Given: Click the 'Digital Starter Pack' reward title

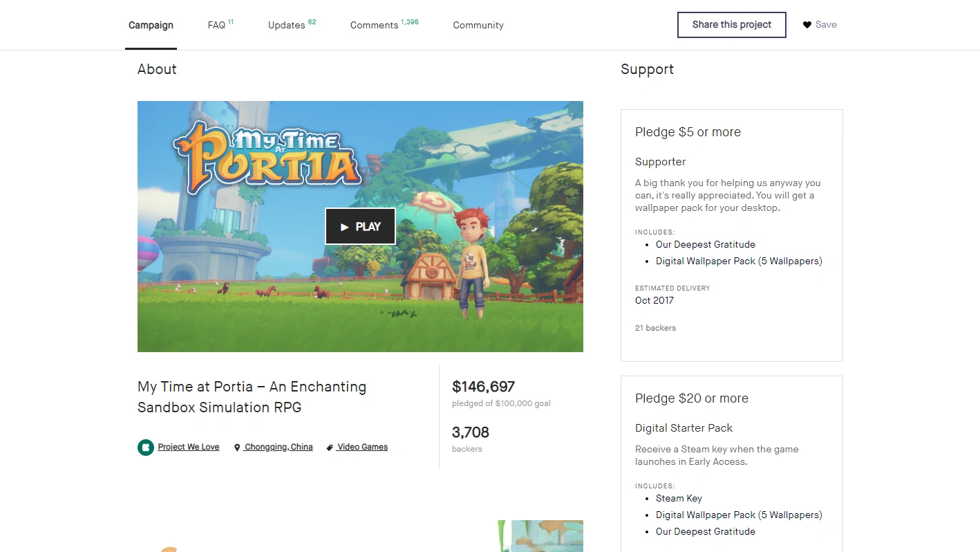Looking at the screenshot, I should pos(684,428).
